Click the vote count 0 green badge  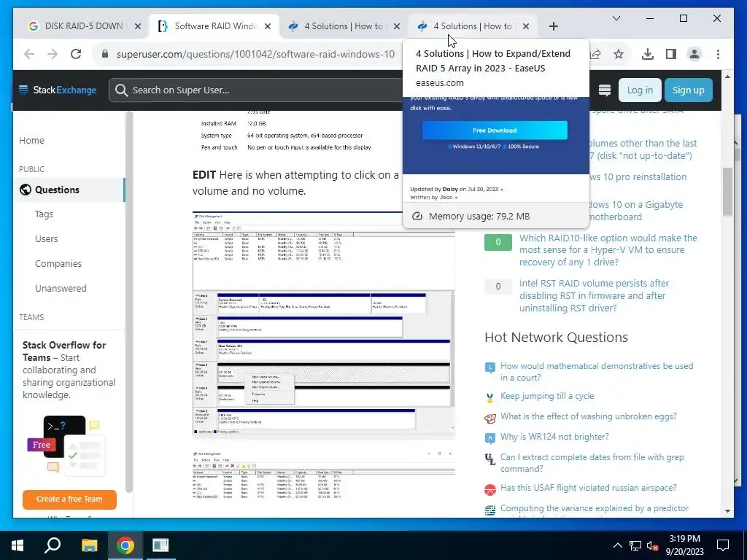click(498, 242)
